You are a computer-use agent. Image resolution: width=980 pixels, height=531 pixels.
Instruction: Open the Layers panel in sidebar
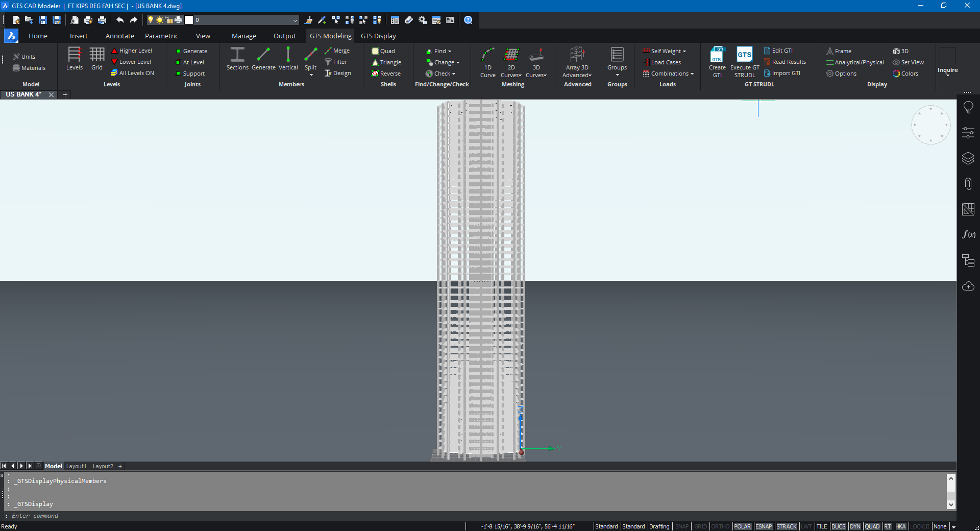tap(968, 158)
